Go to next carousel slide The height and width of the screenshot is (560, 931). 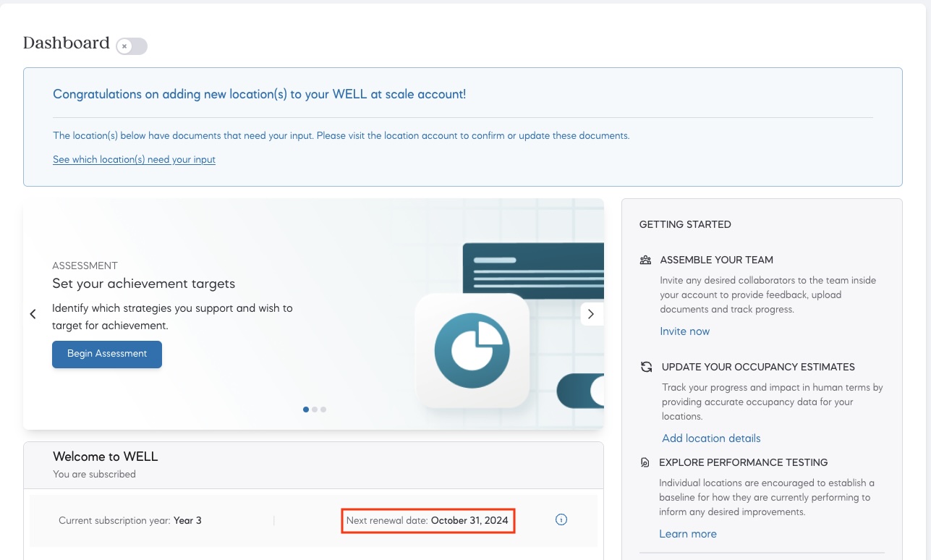(591, 314)
